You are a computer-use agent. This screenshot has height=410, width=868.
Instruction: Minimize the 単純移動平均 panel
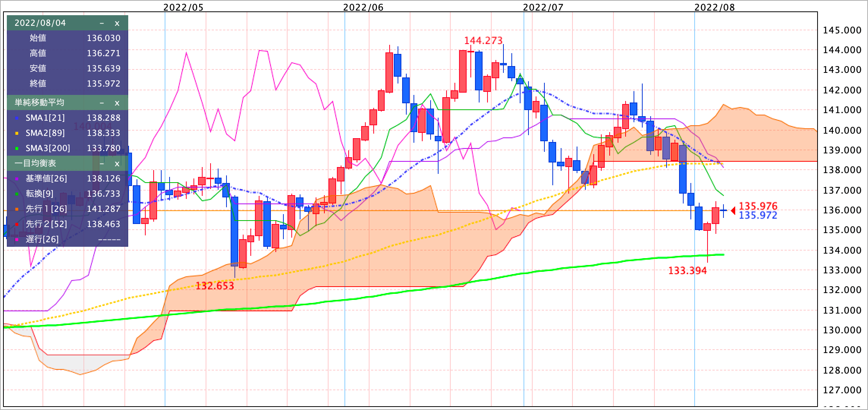(x=102, y=103)
